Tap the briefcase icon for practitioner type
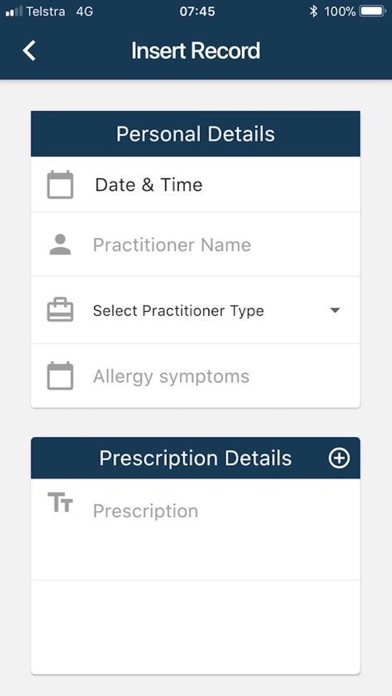 (60, 310)
